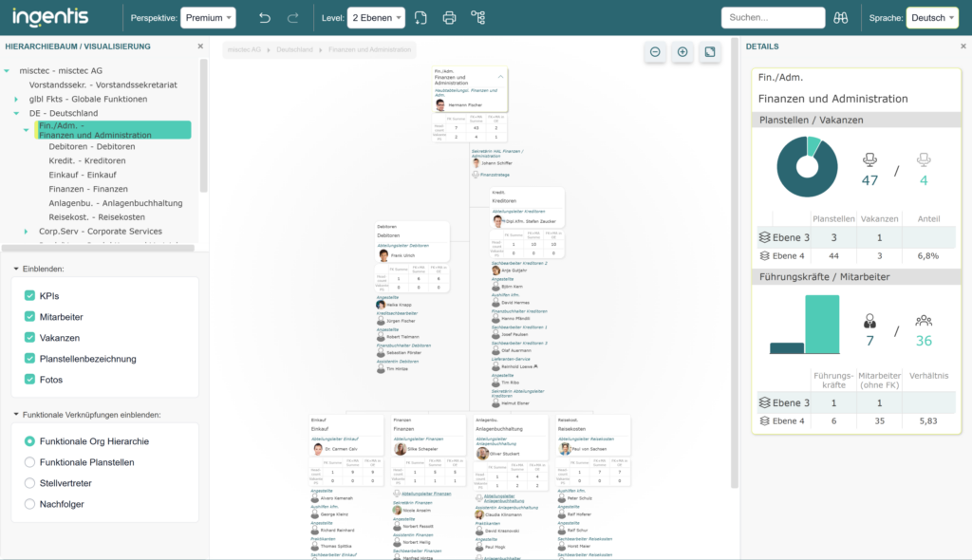972x560 pixels.
Task: Collapse the Einblenden section
Action: (x=16, y=269)
